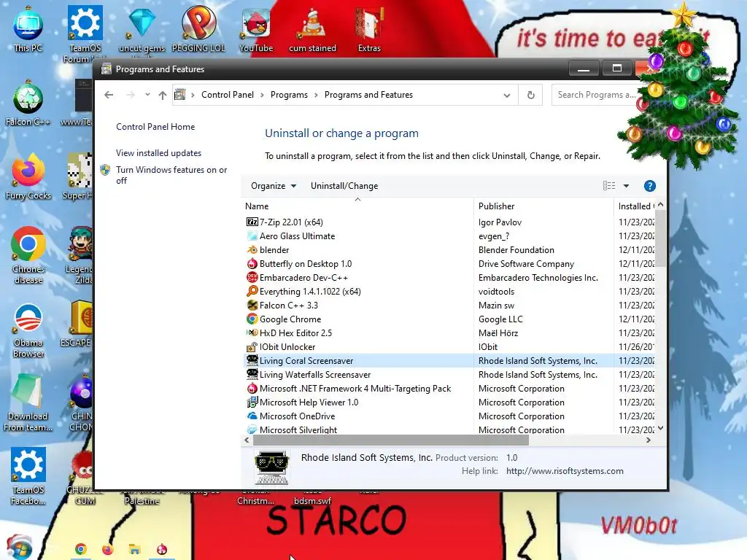Click the voidtools publisher cell

[496, 291]
